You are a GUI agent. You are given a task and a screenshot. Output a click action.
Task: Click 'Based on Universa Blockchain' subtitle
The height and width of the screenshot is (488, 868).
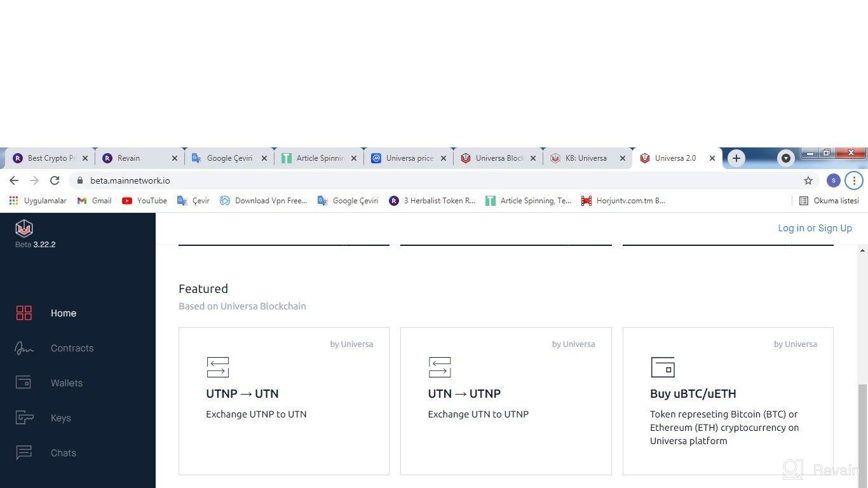pos(242,306)
